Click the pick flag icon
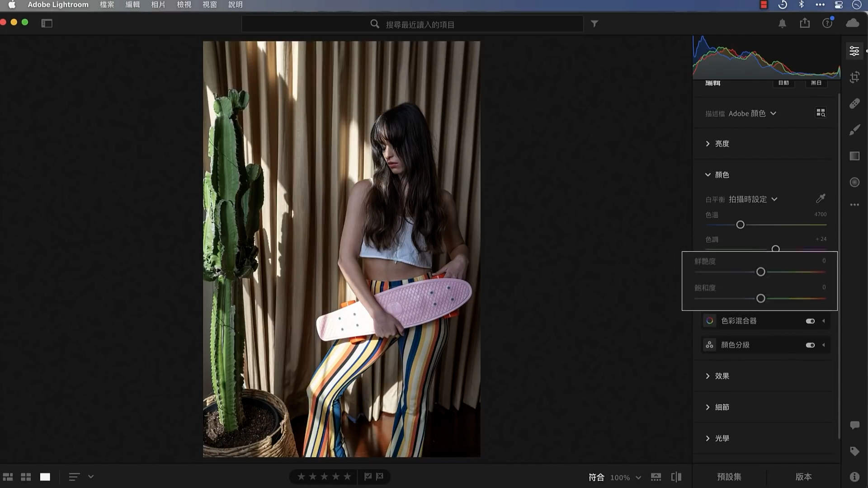The width and height of the screenshot is (868, 488). coord(368,476)
